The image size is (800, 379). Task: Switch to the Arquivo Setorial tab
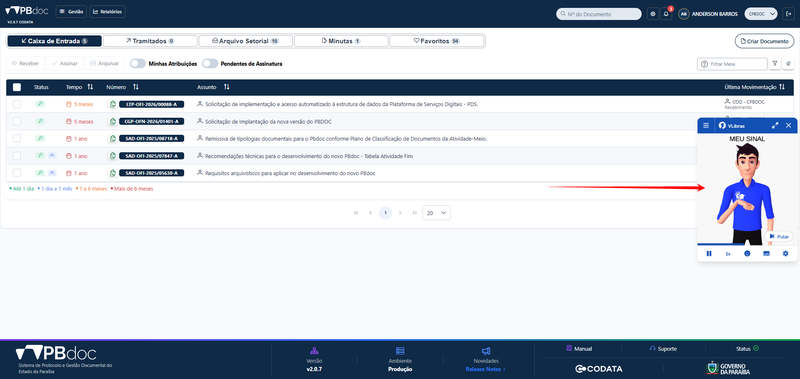245,41
